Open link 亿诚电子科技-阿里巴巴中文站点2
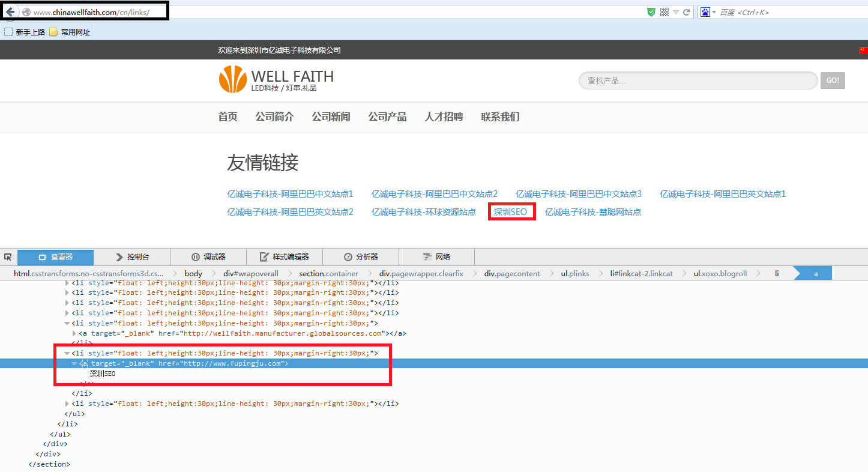The image size is (868, 472). (434, 194)
